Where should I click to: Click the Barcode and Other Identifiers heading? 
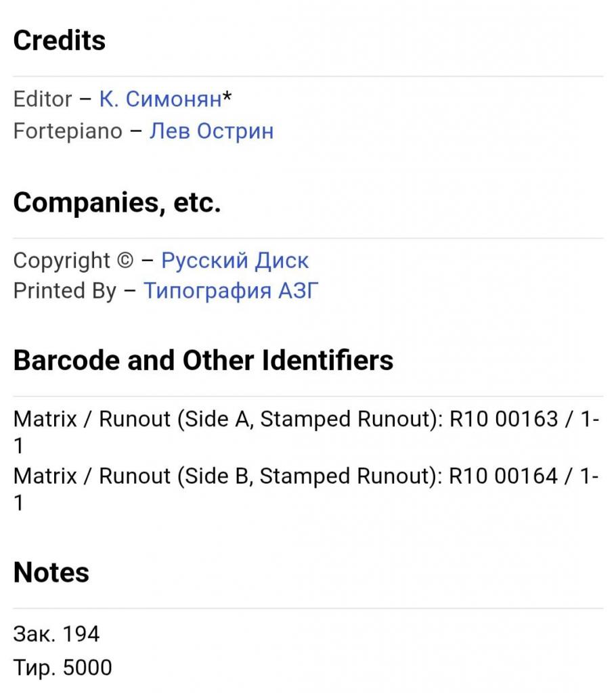coord(203,360)
